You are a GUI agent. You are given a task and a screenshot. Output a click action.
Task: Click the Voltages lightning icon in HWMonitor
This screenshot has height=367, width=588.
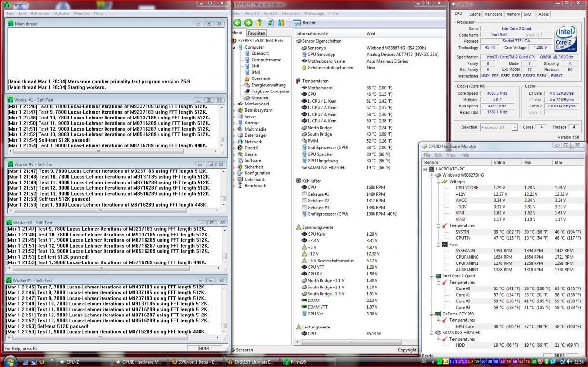click(x=444, y=182)
